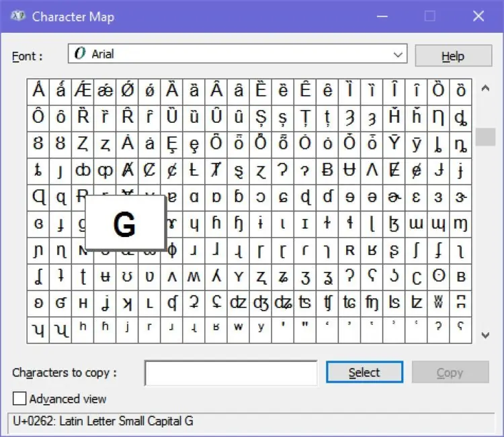Click the Help button
Viewport: 504px width, 437px height.
453,56
